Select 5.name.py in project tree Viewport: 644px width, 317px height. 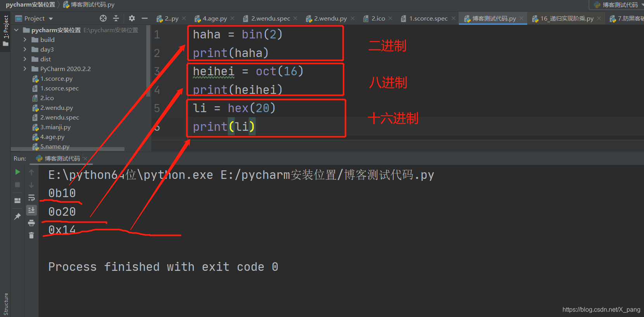(55, 146)
